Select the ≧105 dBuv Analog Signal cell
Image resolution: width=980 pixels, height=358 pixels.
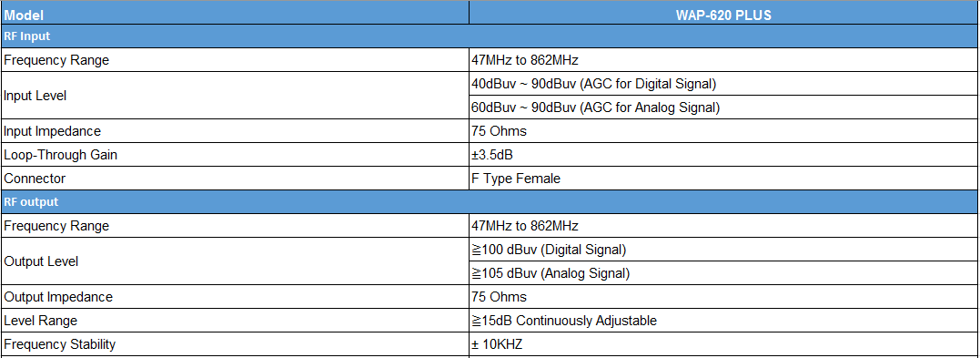tap(723, 273)
